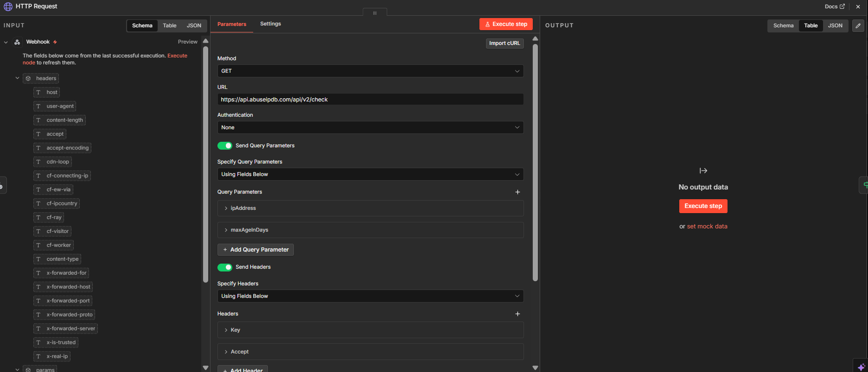Click the type icon beside cf-ray field
The width and height of the screenshot is (868, 372).
tap(38, 218)
